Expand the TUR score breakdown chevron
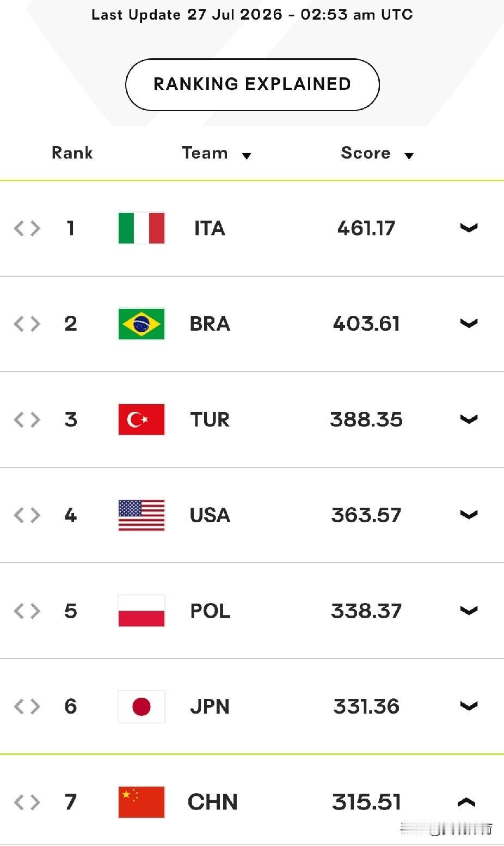The height and width of the screenshot is (846, 504). (x=469, y=419)
